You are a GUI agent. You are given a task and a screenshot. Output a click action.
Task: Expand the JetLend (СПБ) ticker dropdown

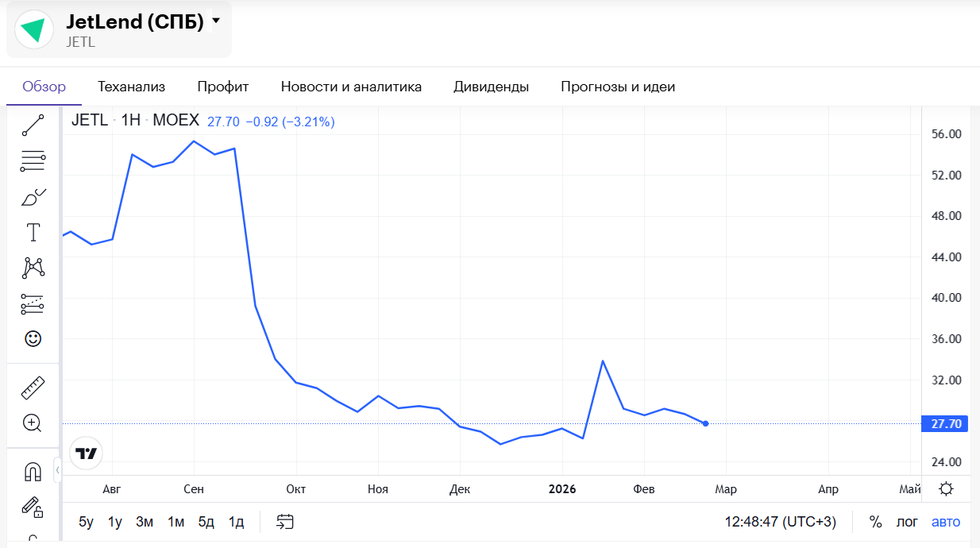[216, 21]
